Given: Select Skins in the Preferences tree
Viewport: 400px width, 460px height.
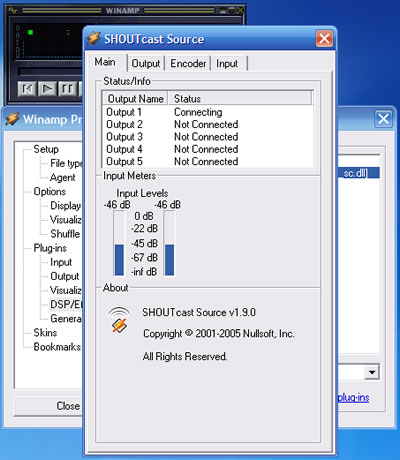Looking at the screenshot, I should pyautogui.click(x=45, y=333).
